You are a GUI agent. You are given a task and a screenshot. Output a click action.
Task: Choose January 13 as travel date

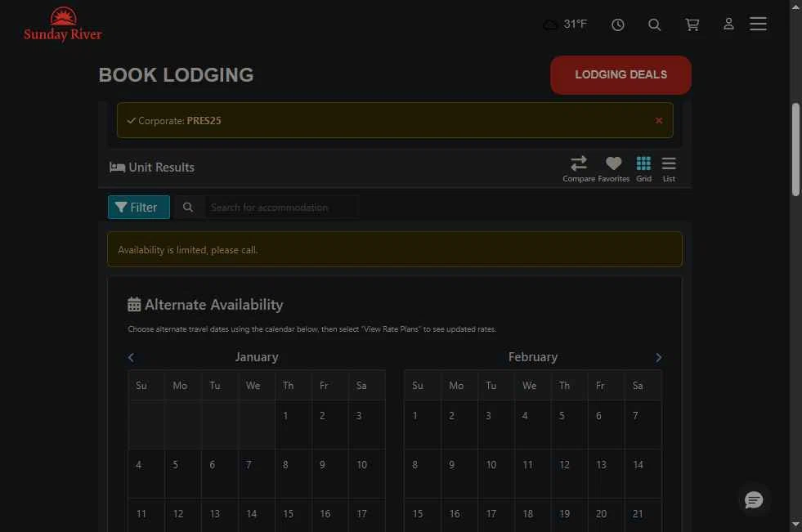(220, 515)
